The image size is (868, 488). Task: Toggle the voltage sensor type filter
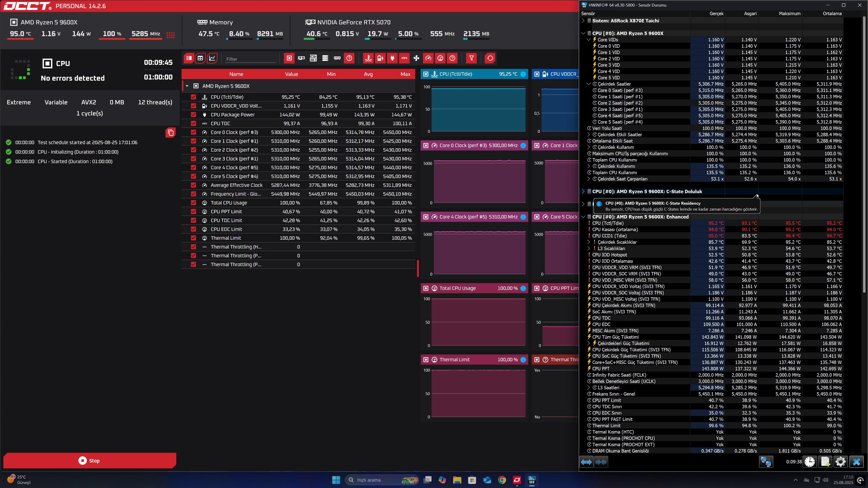pos(380,58)
